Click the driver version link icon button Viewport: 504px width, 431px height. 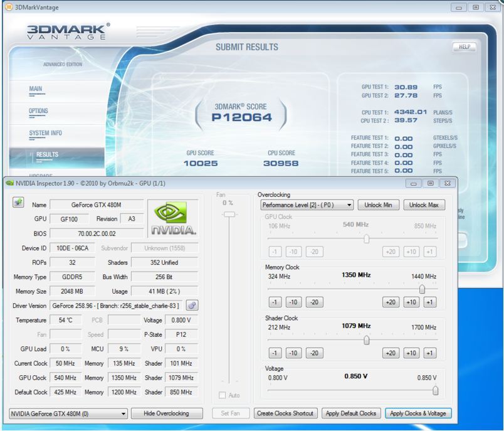point(192,306)
